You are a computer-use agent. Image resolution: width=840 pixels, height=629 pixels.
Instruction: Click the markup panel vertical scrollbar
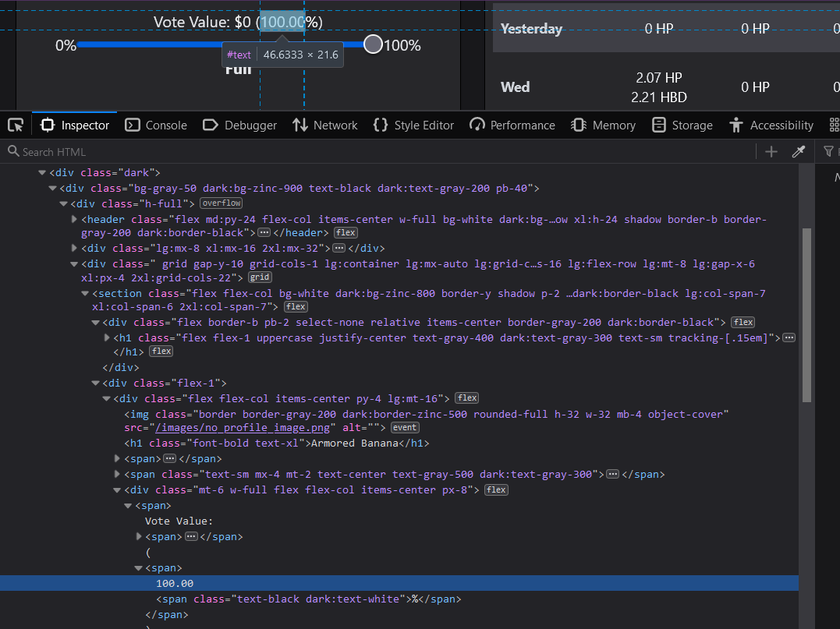pyautogui.click(x=806, y=315)
